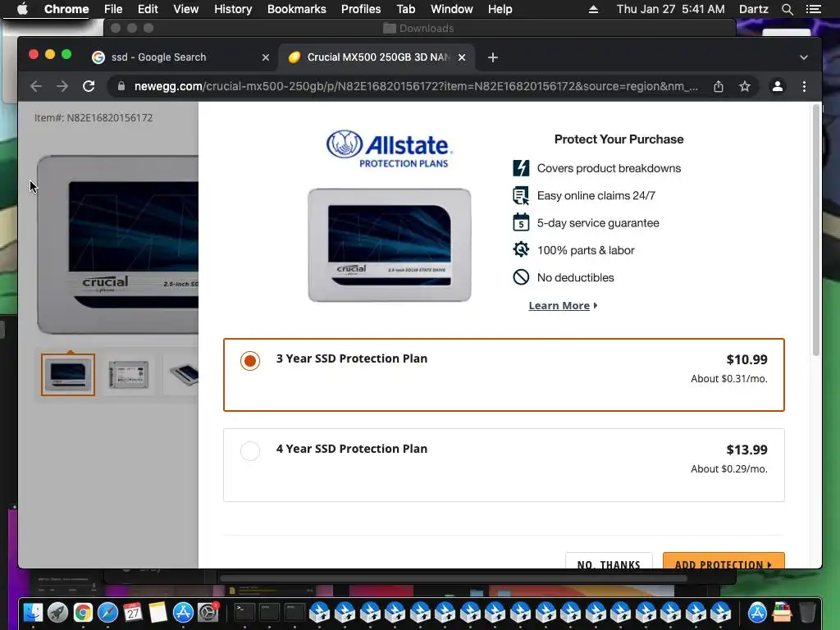Open the Profiles menu
Image resolution: width=840 pixels, height=630 pixels.
(361, 9)
